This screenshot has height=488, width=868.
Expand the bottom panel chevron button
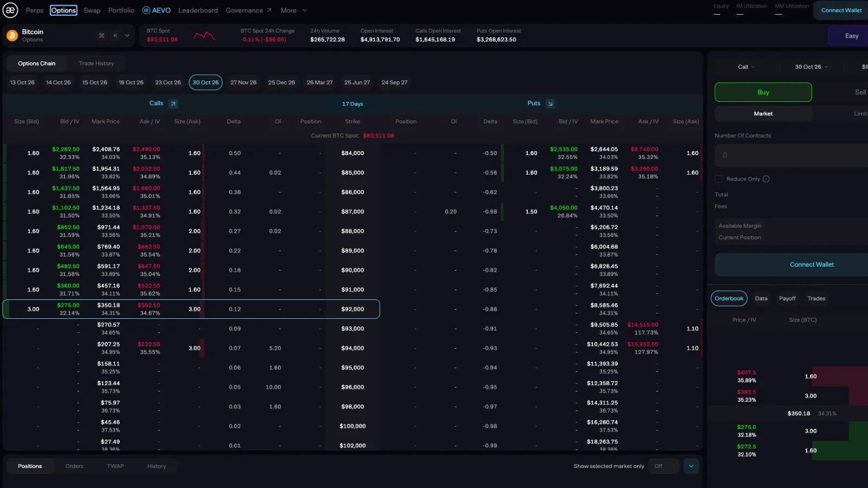(691, 466)
